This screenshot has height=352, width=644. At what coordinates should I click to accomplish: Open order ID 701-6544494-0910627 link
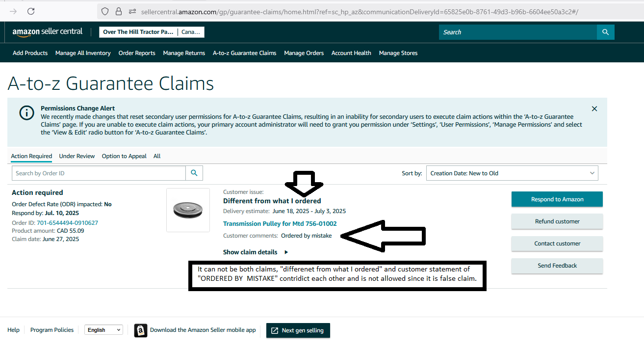(67, 222)
